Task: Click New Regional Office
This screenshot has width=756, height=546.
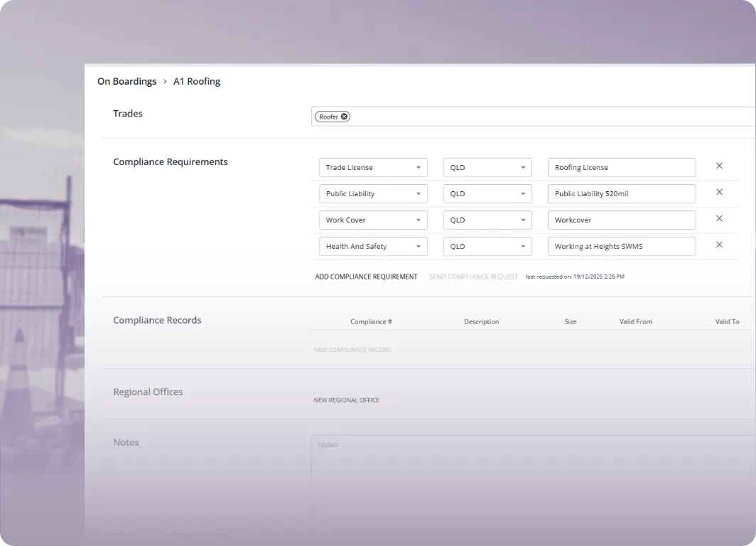Action: pos(347,400)
